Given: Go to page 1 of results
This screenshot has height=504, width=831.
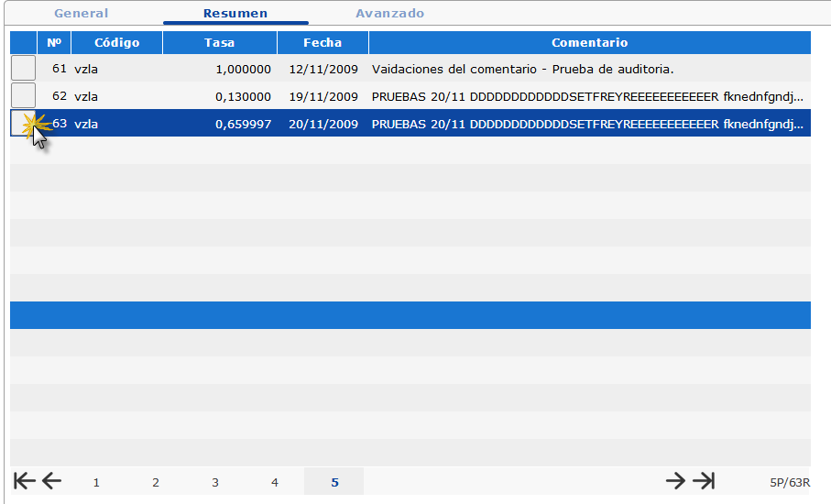Looking at the screenshot, I should [96, 482].
